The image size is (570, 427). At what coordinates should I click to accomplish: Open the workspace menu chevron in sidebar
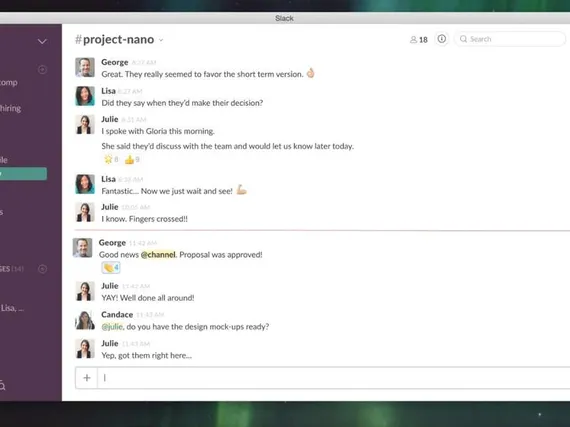point(42,41)
